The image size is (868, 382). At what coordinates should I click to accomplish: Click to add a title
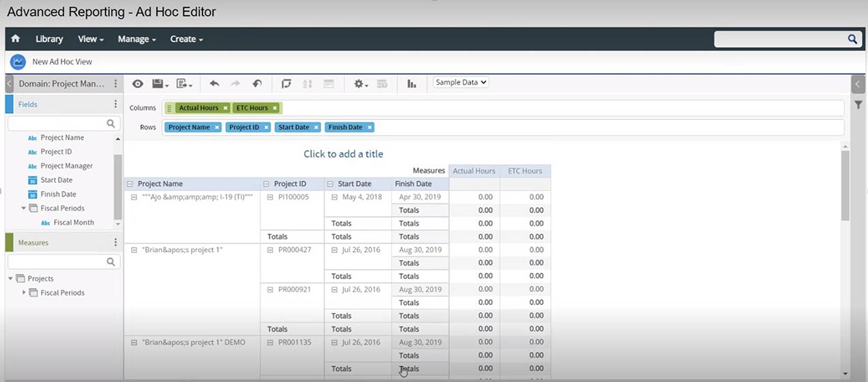click(343, 154)
